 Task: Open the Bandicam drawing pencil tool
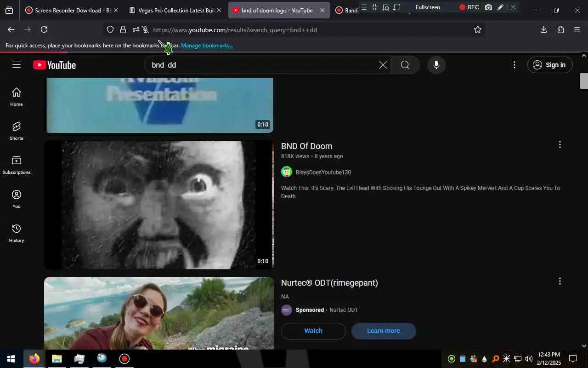[501, 7]
